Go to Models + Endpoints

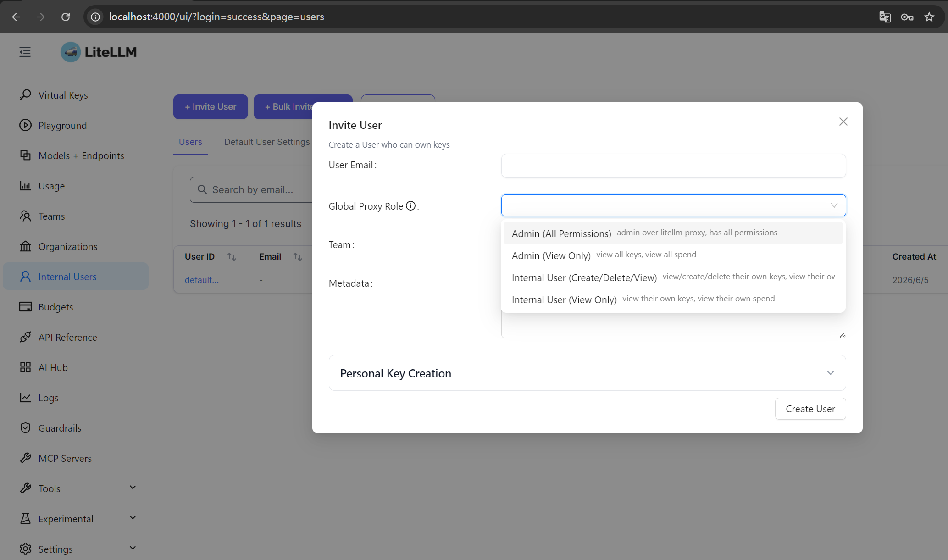coord(81,155)
